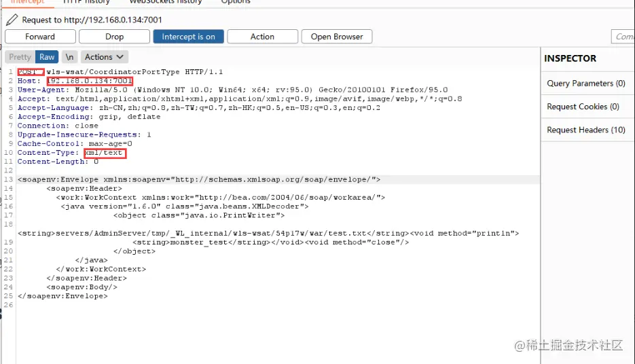Viewport: 635px width, 364px height.
Task: Launch Open Browser
Action: coord(337,37)
